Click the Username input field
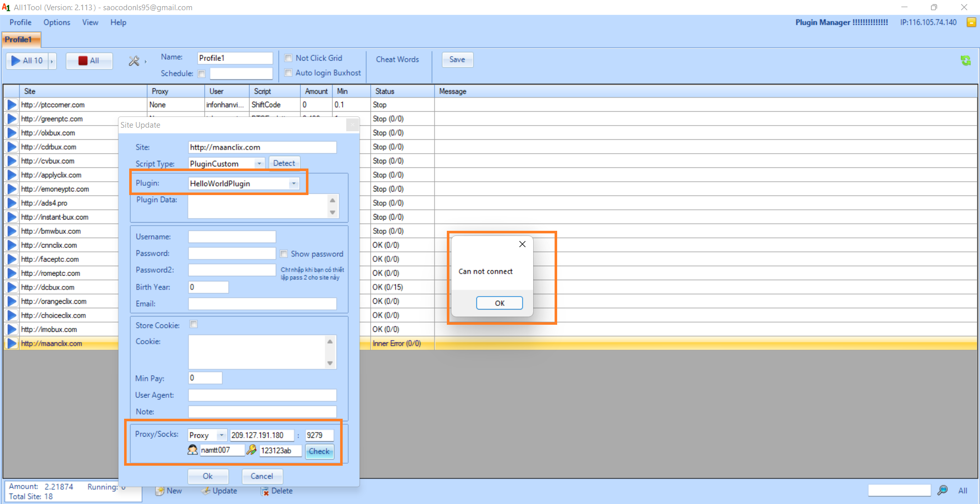980x504 pixels. coord(232,237)
